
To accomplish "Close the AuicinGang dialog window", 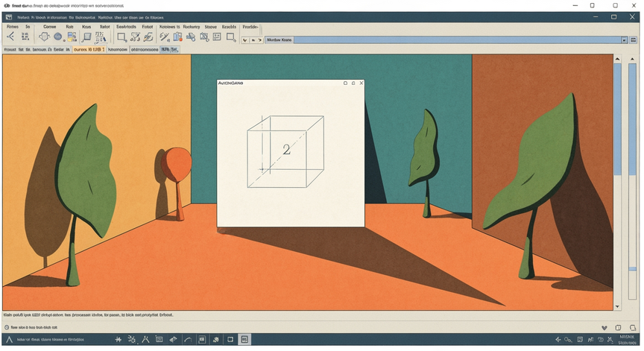I will pos(362,83).
